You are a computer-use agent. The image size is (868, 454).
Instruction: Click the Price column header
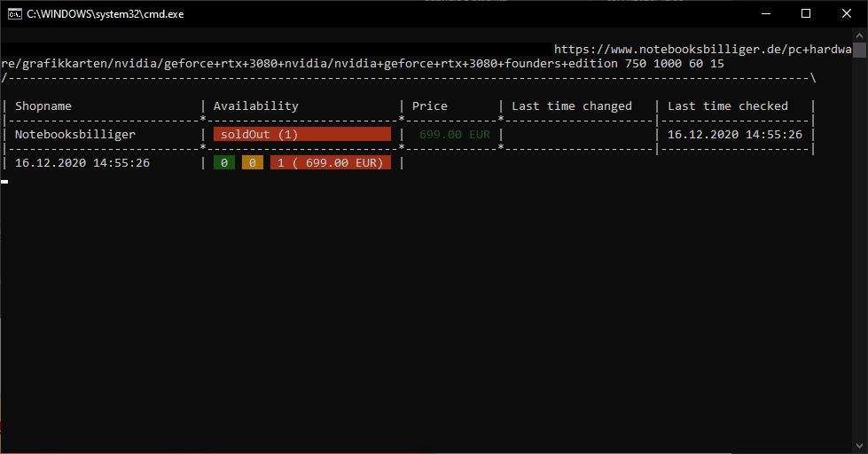point(430,106)
